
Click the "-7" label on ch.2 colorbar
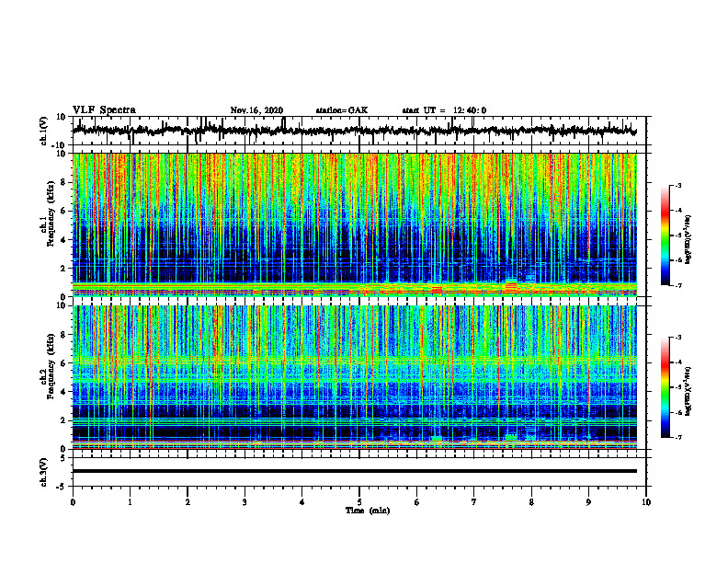[677, 437]
